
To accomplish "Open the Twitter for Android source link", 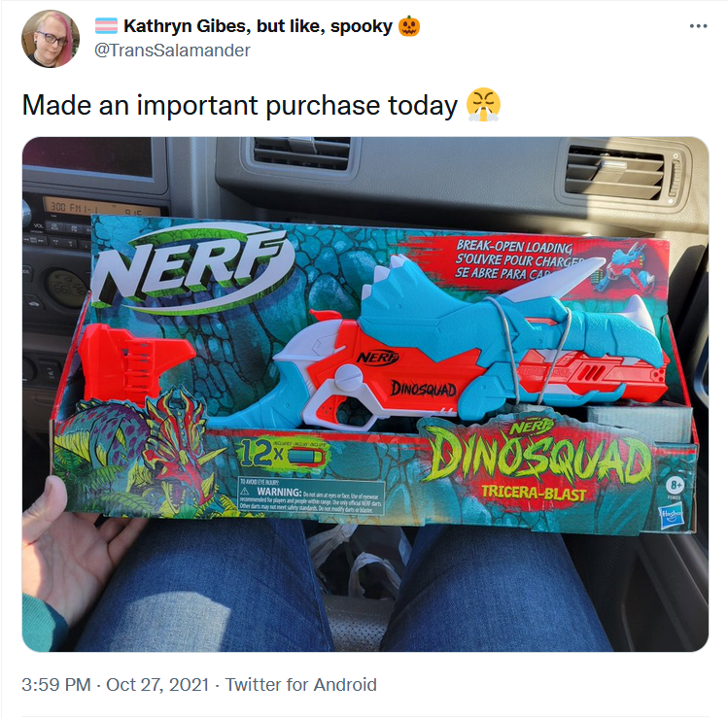I will pos(301,685).
